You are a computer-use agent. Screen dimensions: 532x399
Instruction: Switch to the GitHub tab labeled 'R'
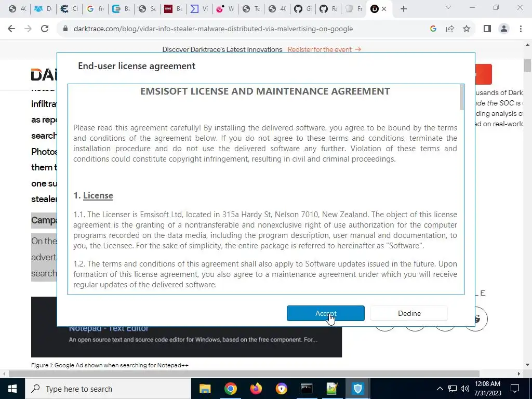click(x=329, y=9)
